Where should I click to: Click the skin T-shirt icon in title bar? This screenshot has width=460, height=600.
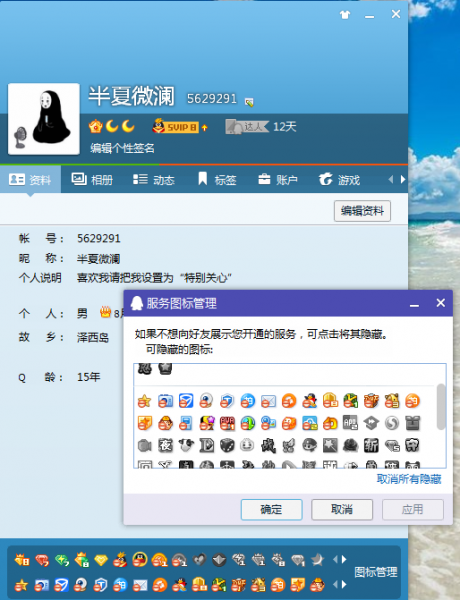click(x=345, y=15)
